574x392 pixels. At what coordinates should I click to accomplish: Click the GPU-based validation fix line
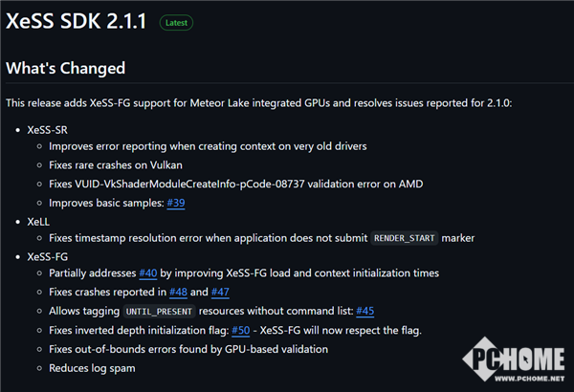(x=188, y=349)
